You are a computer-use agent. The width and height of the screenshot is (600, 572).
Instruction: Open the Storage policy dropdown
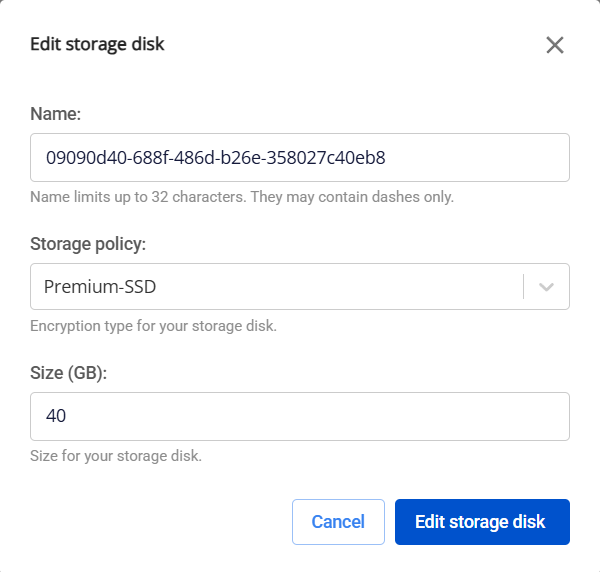[x=280, y=287]
